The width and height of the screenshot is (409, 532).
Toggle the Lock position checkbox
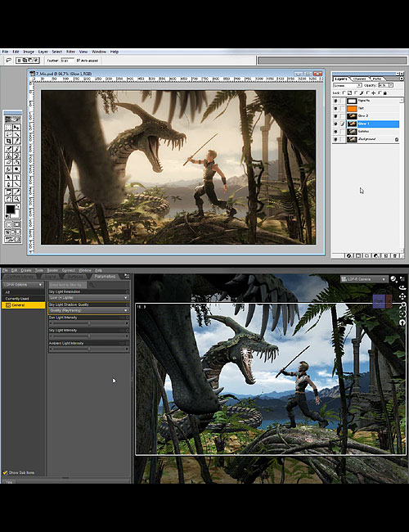pyautogui.click(x=367, y=92)
